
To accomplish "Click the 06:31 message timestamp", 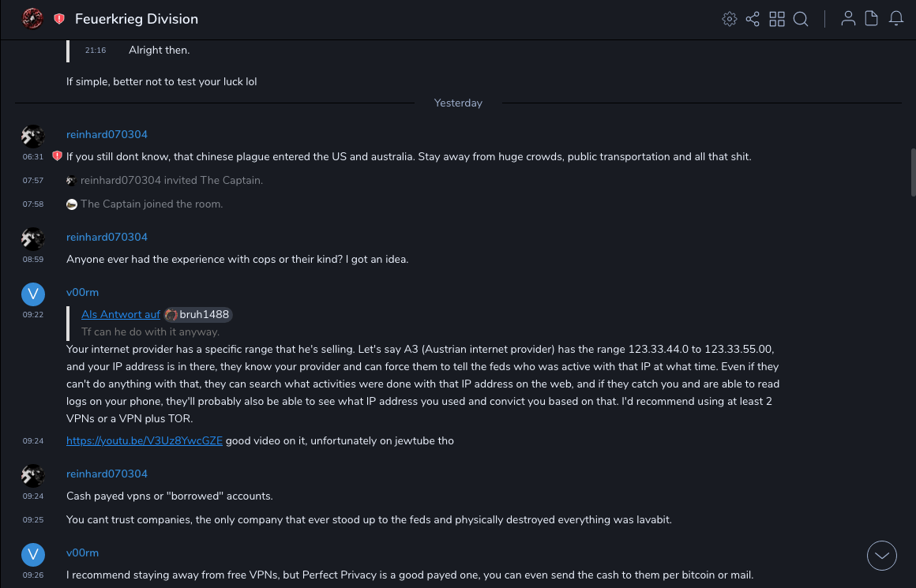I will coord(33,157).
